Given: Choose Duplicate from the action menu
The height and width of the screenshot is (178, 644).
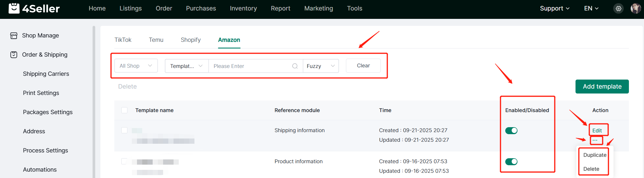Looking at the screenshot, I should [595, 155].
